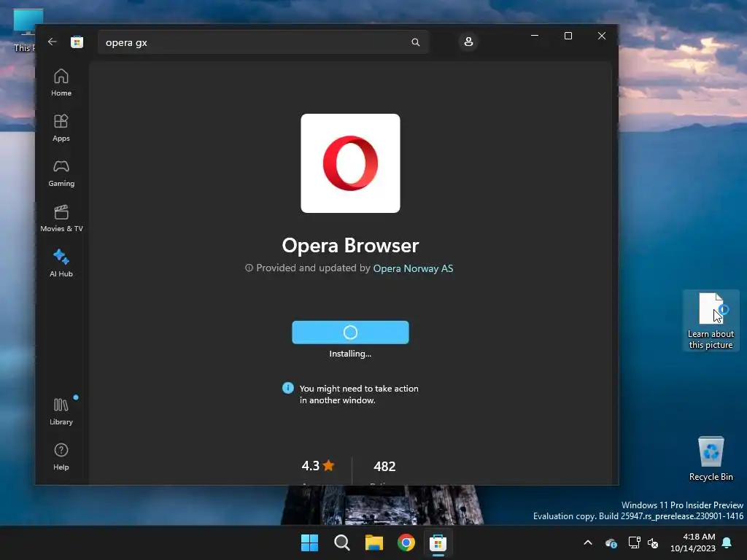
Task: Open the network status tray icon
Action: pyautogui.click(x=634, y=542)
